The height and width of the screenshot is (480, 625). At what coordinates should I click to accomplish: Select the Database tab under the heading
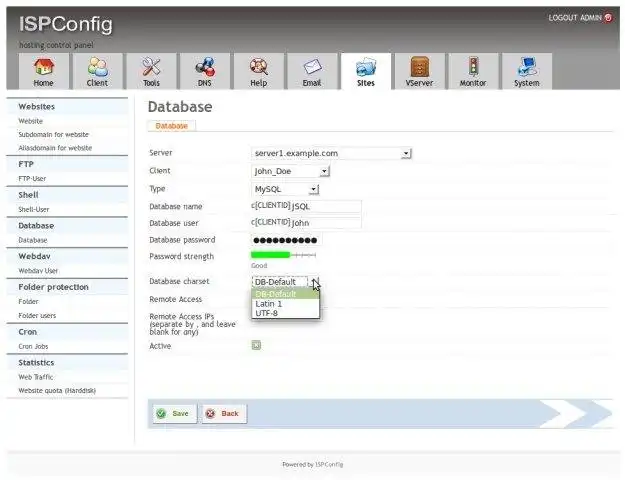pyautogui.click(x=171, y=126)
